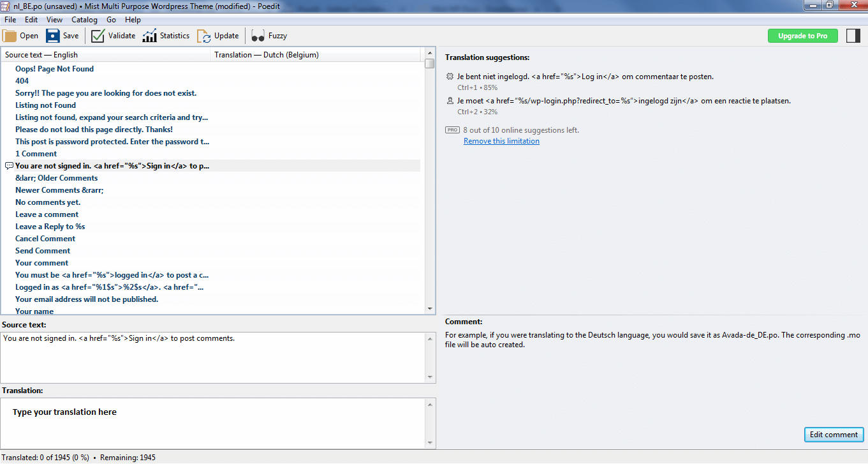Viewport: 868px width, 464px height.
Task: Click the Open folder icon in toolbar
Action: point(10,36)
